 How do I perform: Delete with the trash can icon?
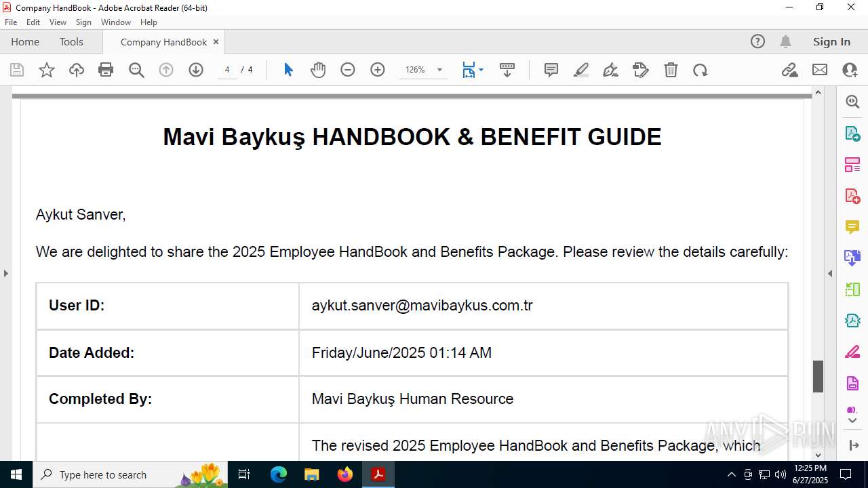pos(671,70)
